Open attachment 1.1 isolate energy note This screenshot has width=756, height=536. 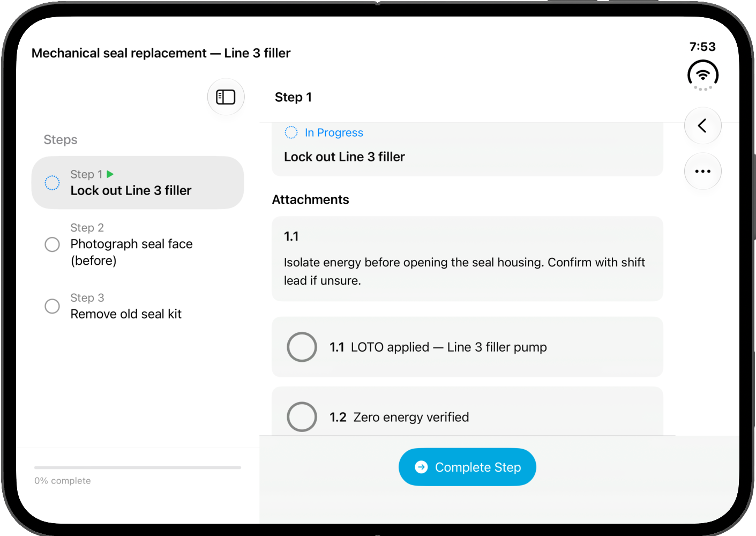tap(467, 259)
